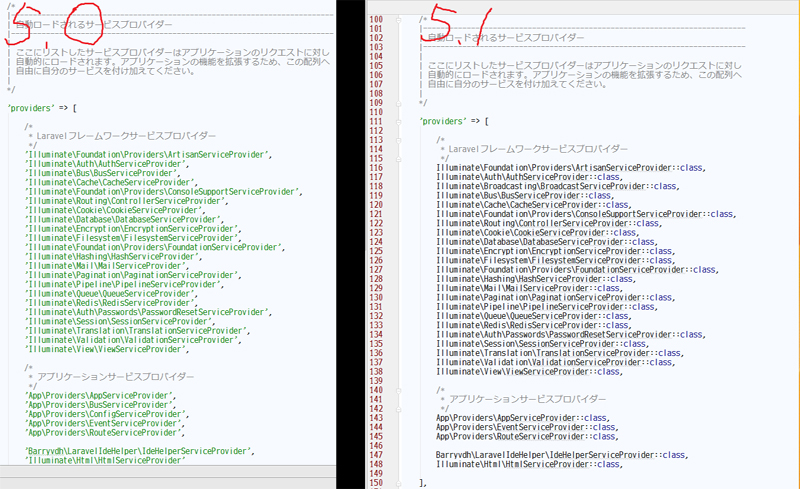
Task: Click the CacheServiceProvider::class line
Action: click(534, 205)
